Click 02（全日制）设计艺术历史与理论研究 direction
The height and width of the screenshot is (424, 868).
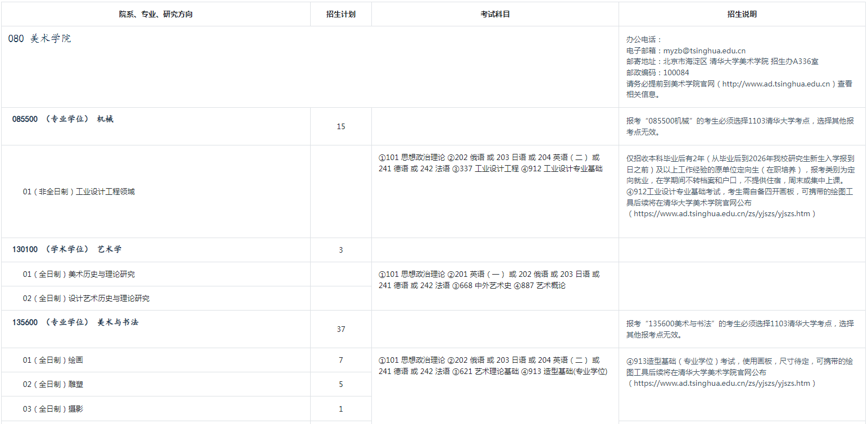coord(86,298)
